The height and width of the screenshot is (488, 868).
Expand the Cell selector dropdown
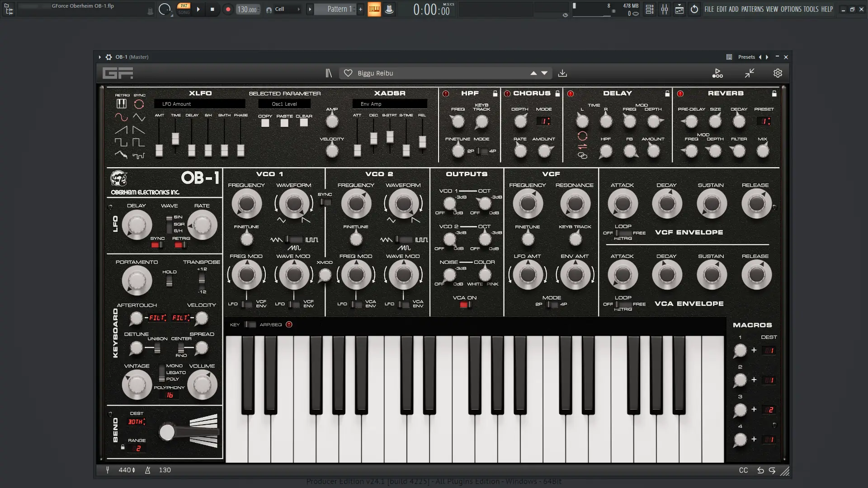298,9
